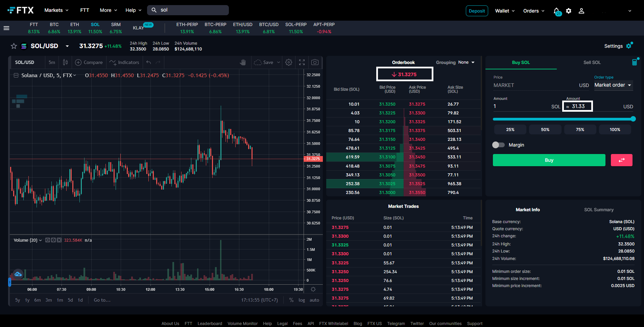Open chart Indicators
Image resolution: width=644 pixels, height=327 pixels.
coord(124,62)
